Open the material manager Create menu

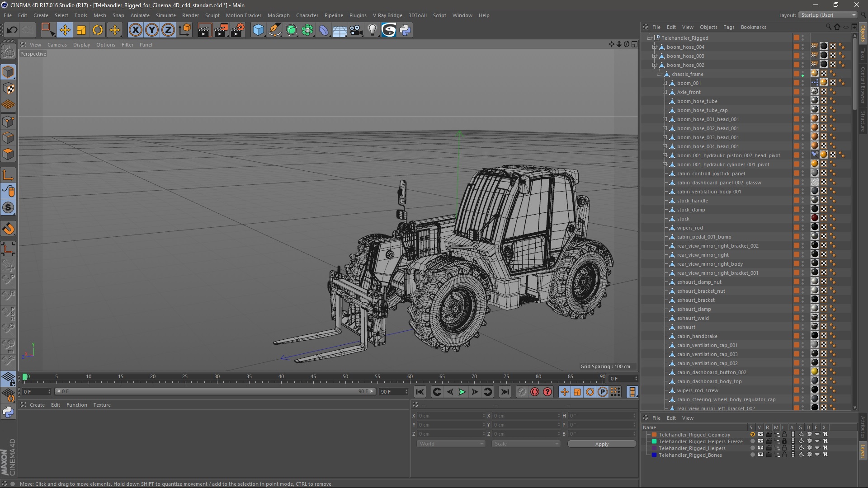click(37, 405)
